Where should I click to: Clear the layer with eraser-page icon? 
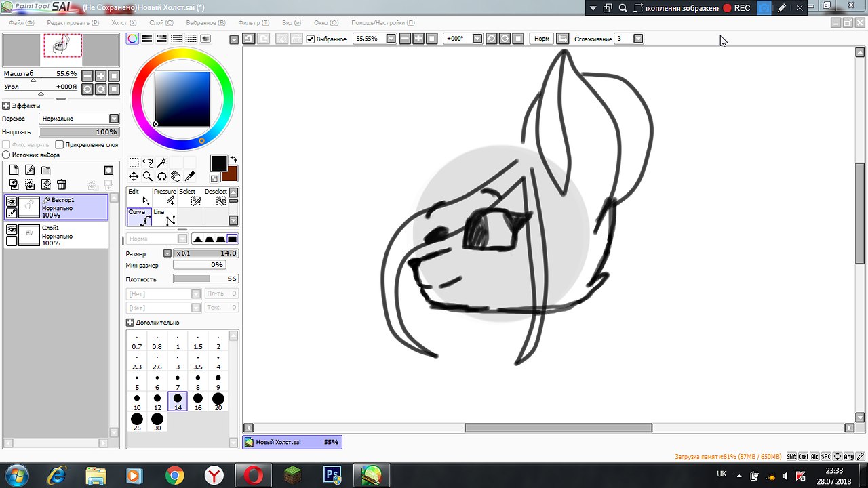tap(45, 184)
